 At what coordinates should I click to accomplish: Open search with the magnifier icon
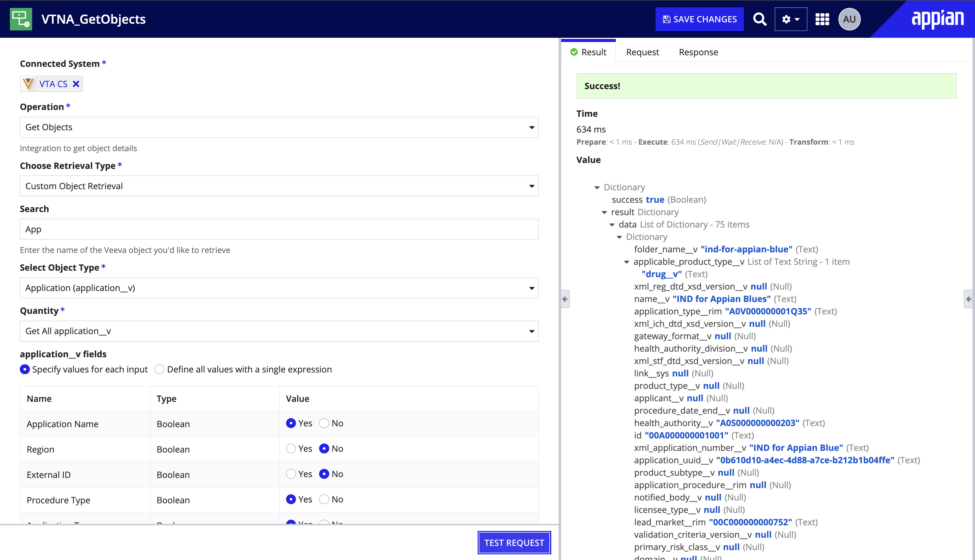tap(759, 19)
